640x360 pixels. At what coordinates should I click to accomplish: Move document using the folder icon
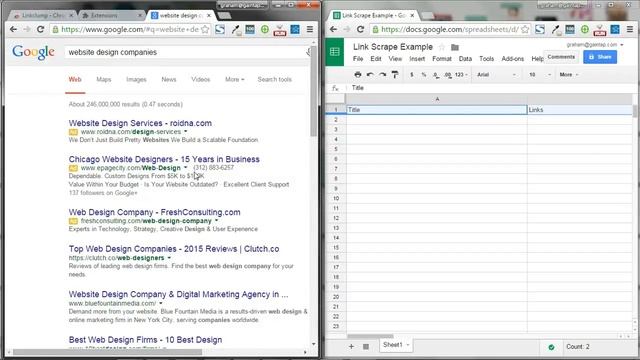tap(455, 47)
